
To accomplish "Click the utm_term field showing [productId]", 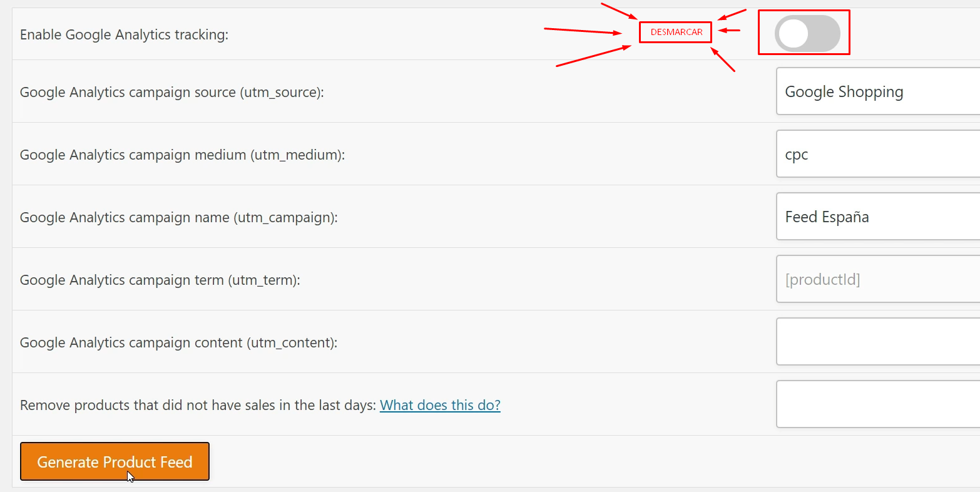I will 878,279.
